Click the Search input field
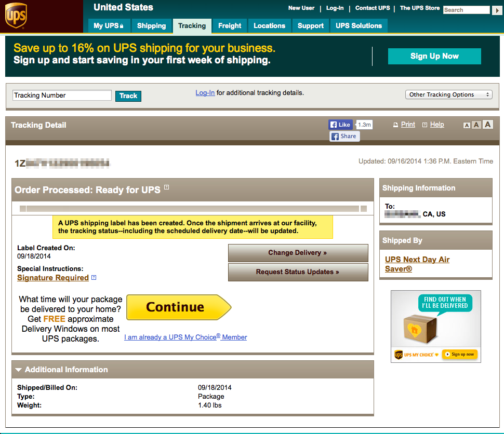This screenshot has width=504, height=434. pos(467,10)
